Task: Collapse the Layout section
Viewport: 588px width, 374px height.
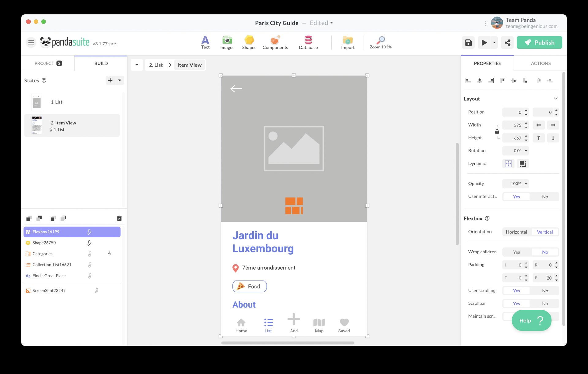Action: [x=556, y=98]
